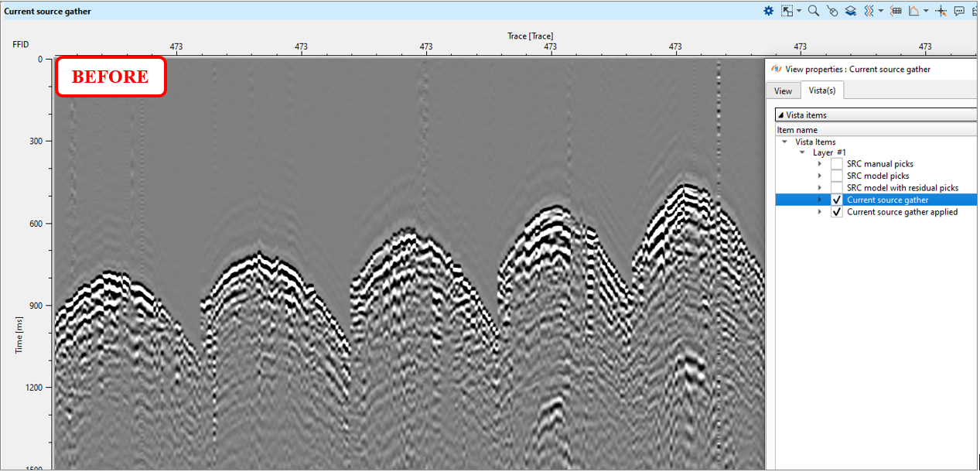
Task: Click the comment annotation icon
Action: click(959, 11)
